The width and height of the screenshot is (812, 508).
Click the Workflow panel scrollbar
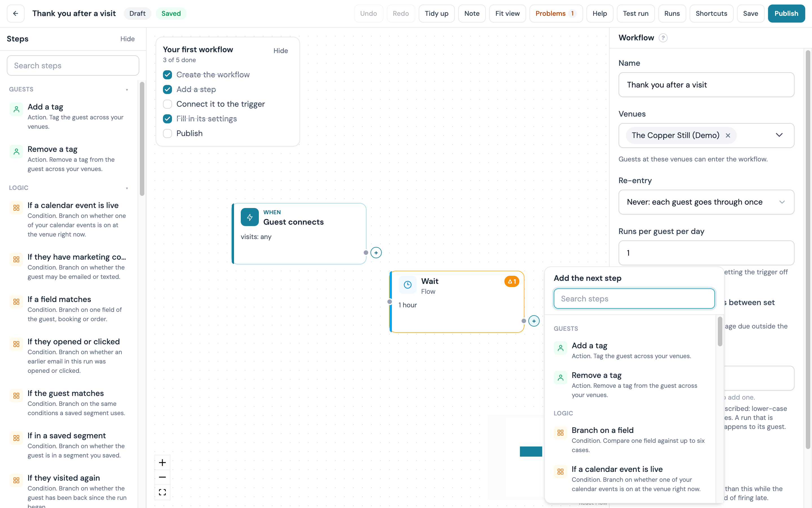tap(808, 249)
